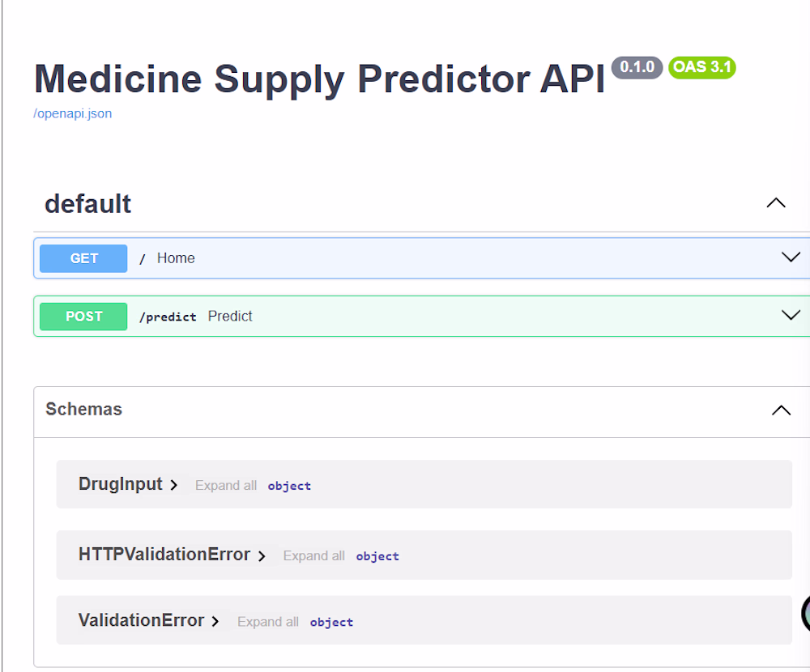810x672 pixels.
Task: Click Expand all next to DrugInput
Action: coord(226,486)
